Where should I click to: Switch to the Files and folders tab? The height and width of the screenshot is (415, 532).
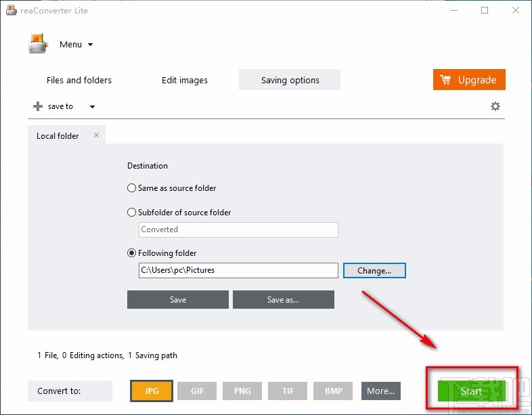coord(79,80)
